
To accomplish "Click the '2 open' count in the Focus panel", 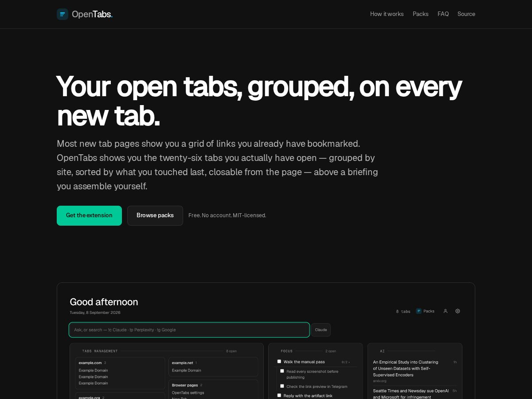I will click(331, 351).
